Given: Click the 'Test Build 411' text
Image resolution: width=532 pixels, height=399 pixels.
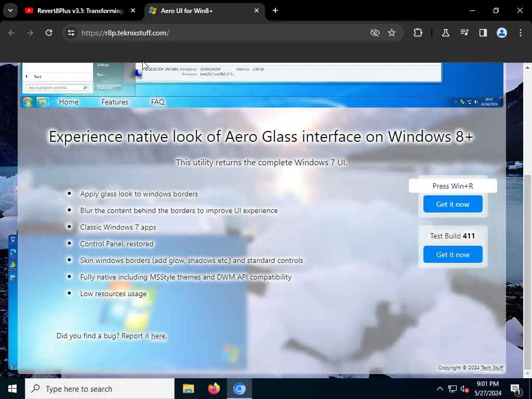Looking at the screenshot, I should click(453, 236).
